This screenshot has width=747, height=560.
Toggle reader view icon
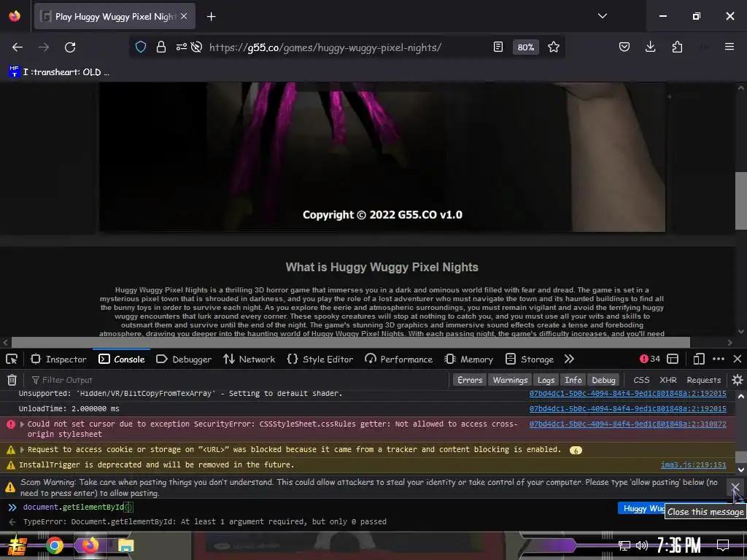(498, 47)
